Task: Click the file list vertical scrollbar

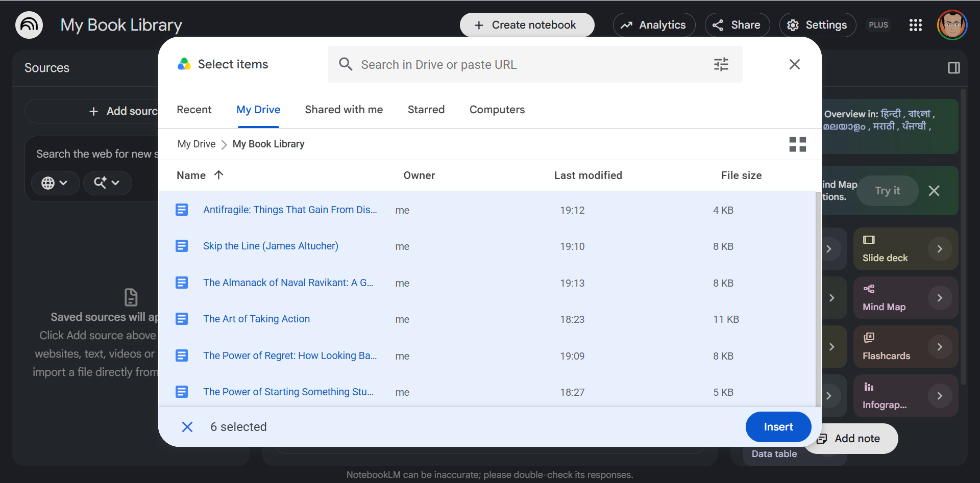Action: coord(819,298)
